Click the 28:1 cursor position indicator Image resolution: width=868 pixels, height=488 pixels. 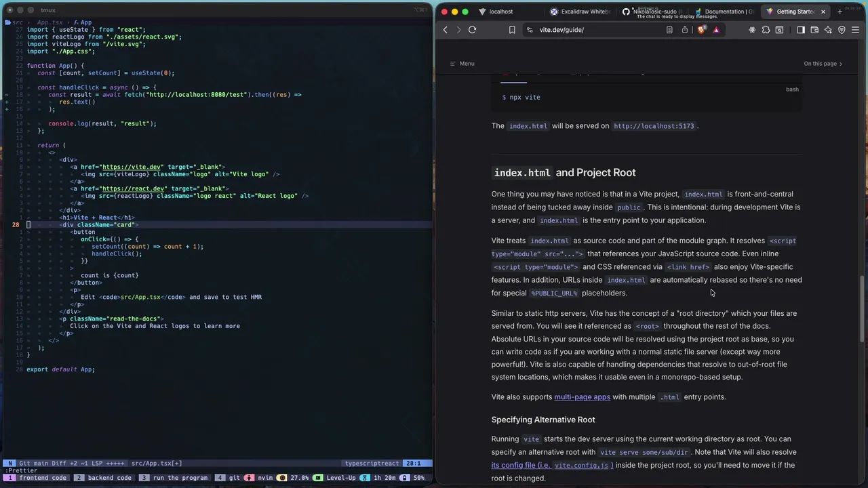[x=413, y=464]
